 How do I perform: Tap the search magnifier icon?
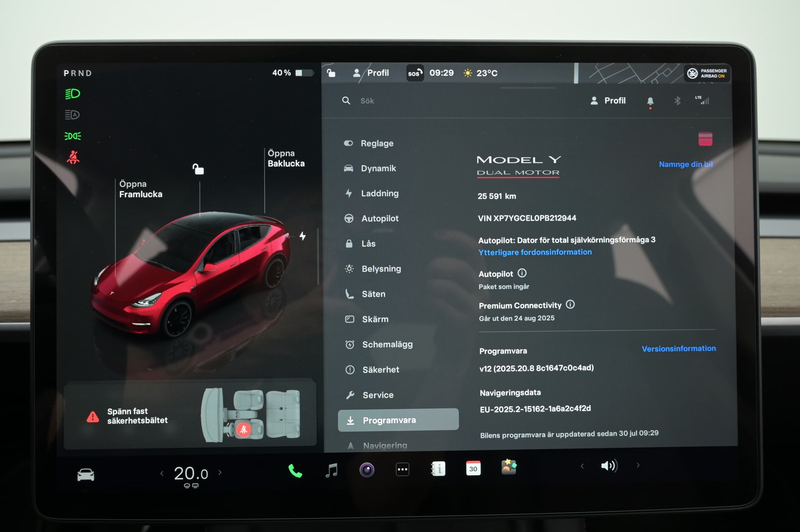(x=346, y=100)
